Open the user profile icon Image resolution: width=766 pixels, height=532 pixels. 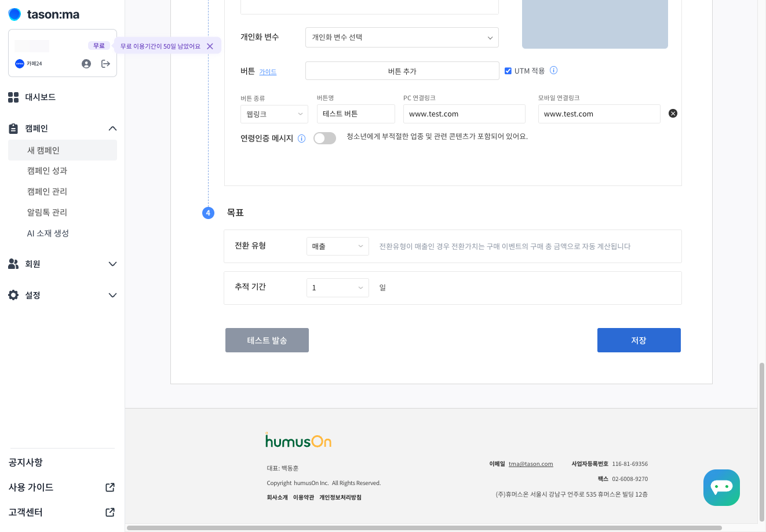(x=86, y=64)
